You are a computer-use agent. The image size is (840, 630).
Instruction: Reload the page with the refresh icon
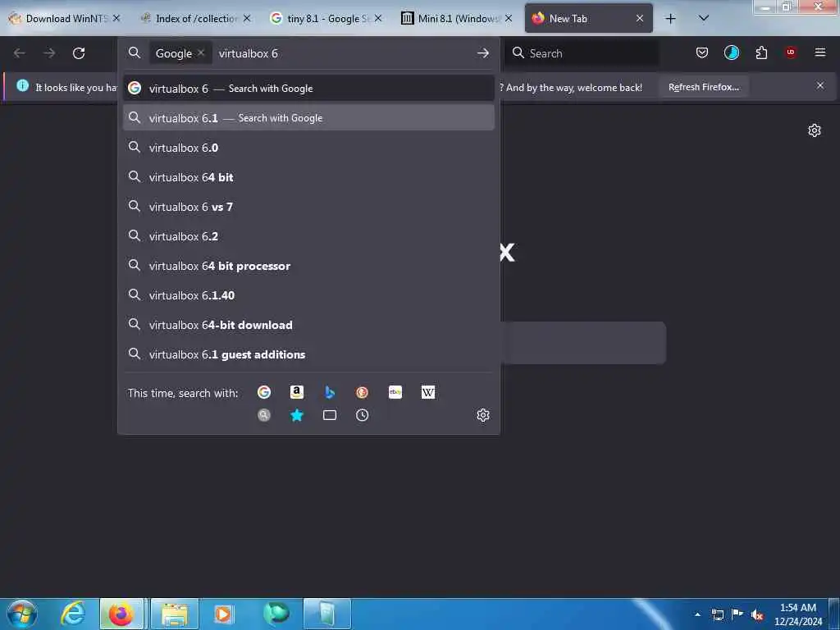tap(79, 53)
